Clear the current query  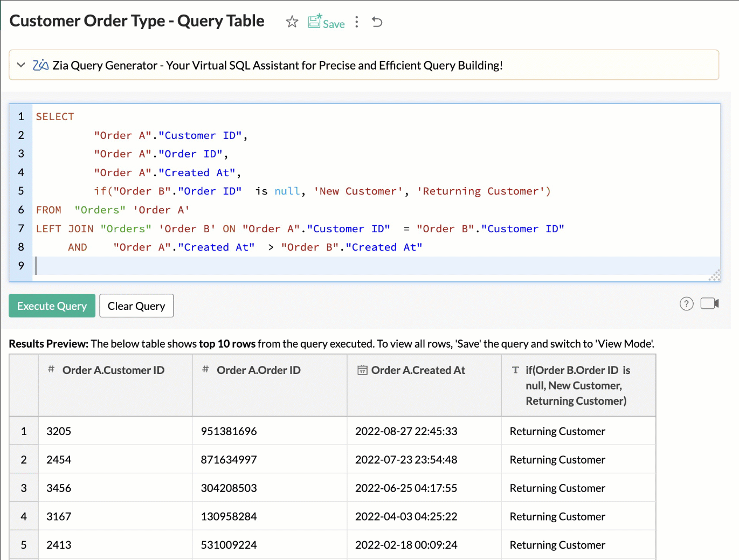pyautogui.click(x=136, y=306)
